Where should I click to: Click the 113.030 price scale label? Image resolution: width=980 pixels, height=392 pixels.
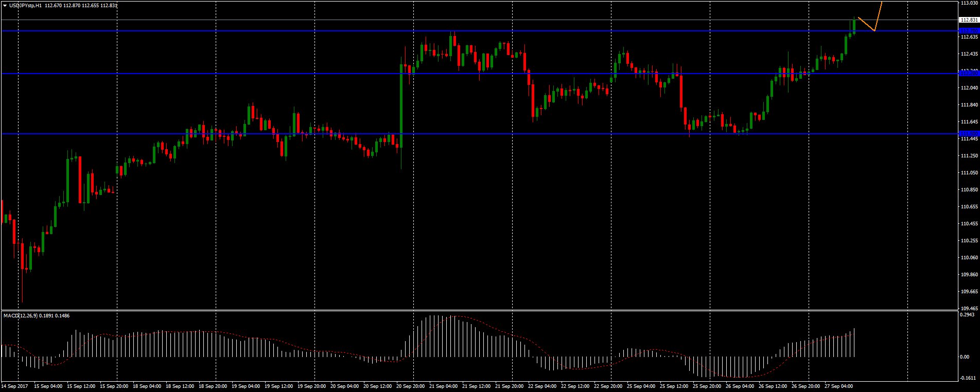(x=969, y=3)
